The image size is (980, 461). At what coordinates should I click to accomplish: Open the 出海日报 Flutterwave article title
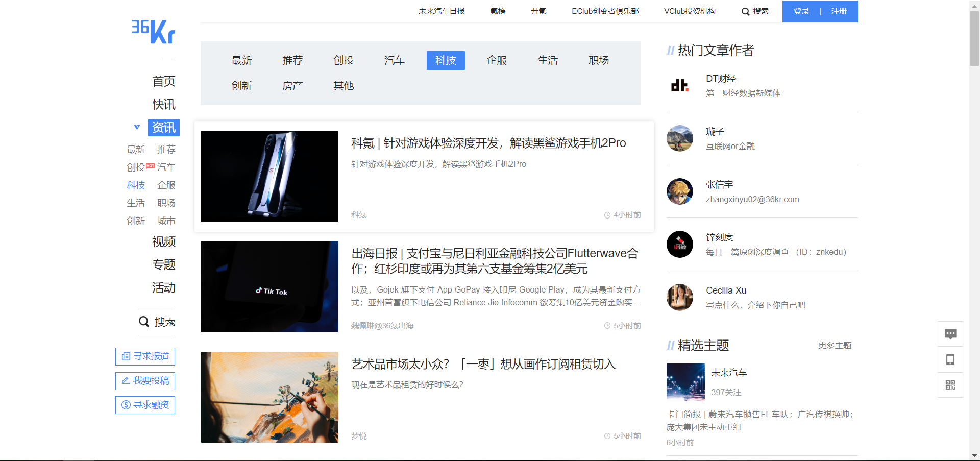coord(495,261)
